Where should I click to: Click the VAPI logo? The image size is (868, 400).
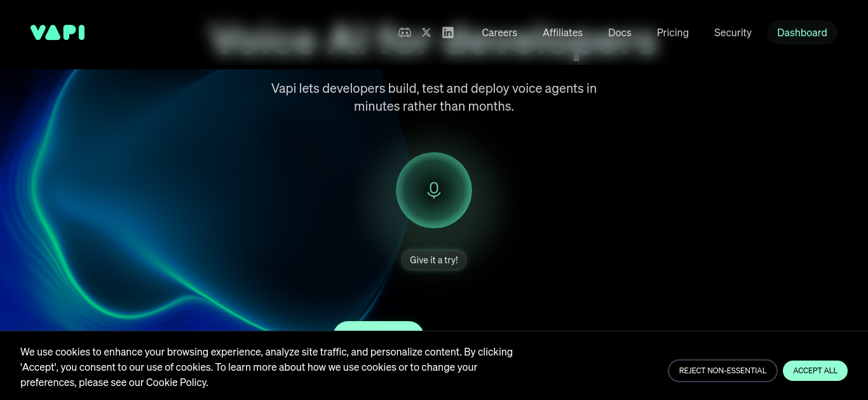pos(57,32)
